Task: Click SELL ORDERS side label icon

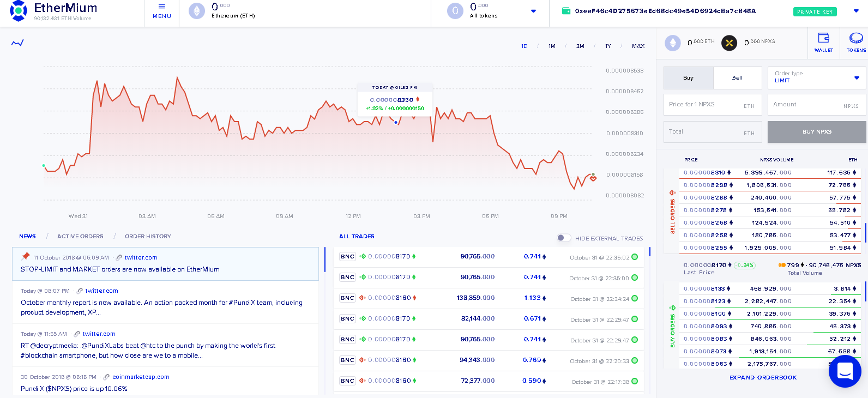Action: point(672,192)
